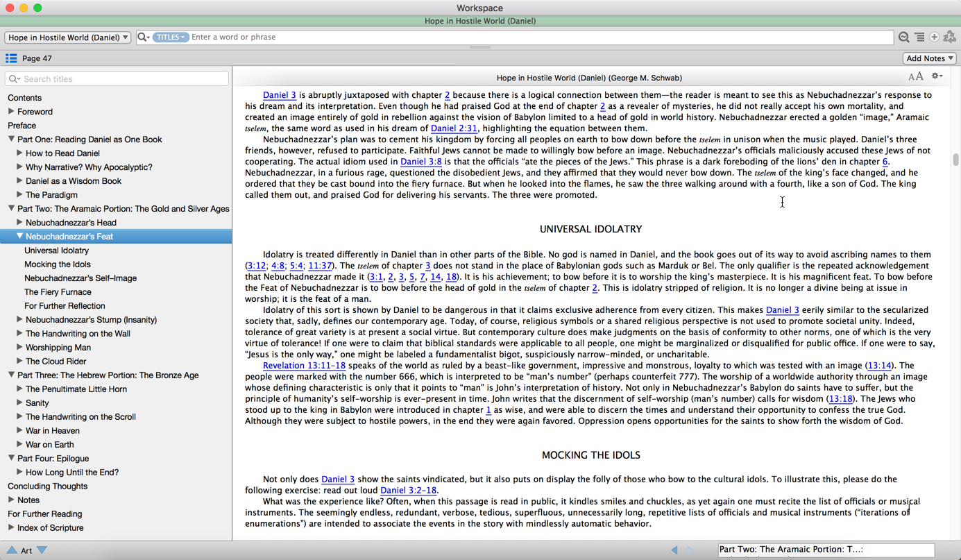Viewport: 961px width, 560px height.
Task: Expand The Cloud Rider chapter
Action: click(19, 362)
